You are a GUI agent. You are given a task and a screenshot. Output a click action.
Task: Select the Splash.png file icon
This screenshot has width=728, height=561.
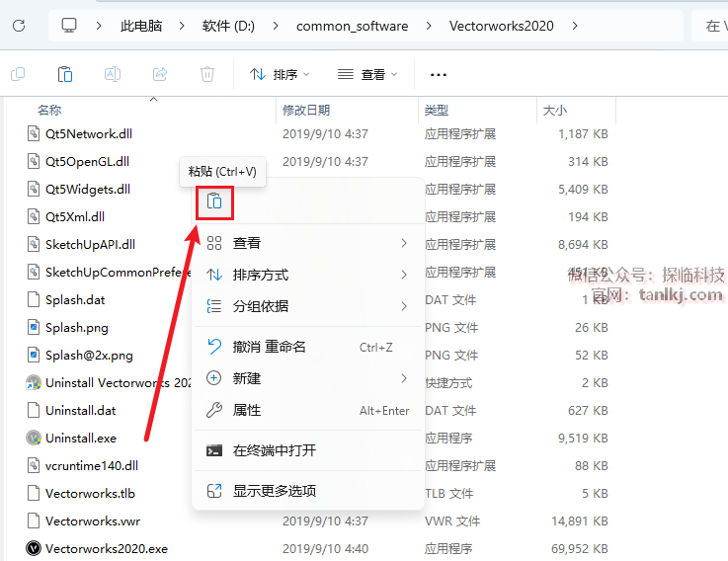click(33, 327)
